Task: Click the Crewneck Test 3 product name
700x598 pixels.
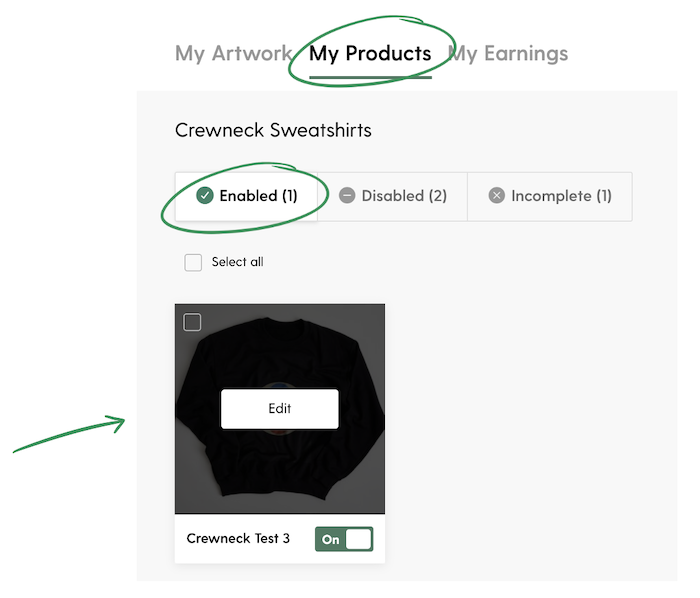Action: [x=238, y=539]
